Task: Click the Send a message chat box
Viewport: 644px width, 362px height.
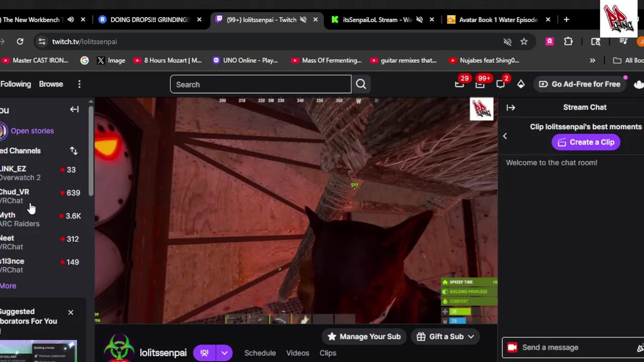Action: 574,347
